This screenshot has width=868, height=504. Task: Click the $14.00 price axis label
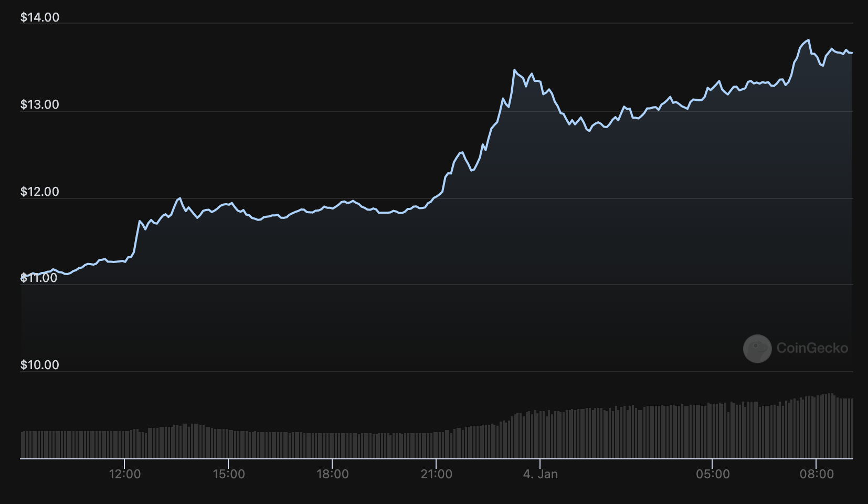click(40, 17)
